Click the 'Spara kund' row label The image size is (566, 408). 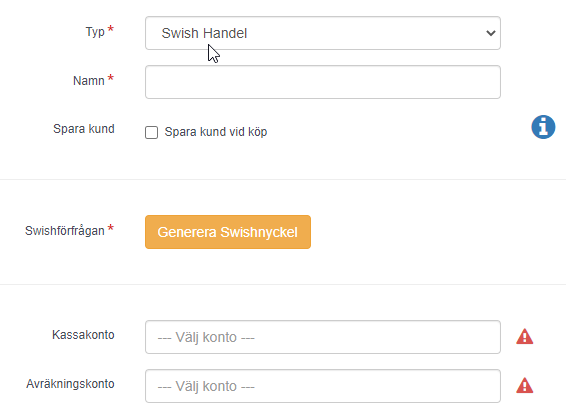pyautogui.click(x=84, y=129)
